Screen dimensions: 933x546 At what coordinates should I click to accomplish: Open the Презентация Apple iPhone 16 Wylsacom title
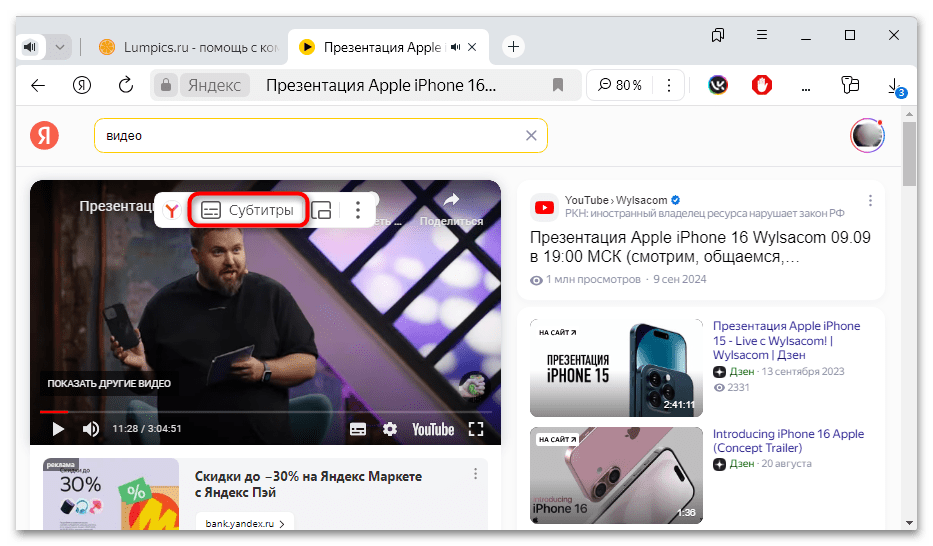tap(700, 247)
